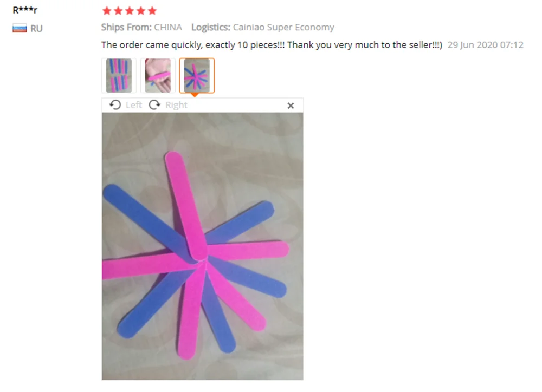Click the fifth red rating star
Image resolution: width=542 pixels, height=392 pixels.
[x=152, y=11]
